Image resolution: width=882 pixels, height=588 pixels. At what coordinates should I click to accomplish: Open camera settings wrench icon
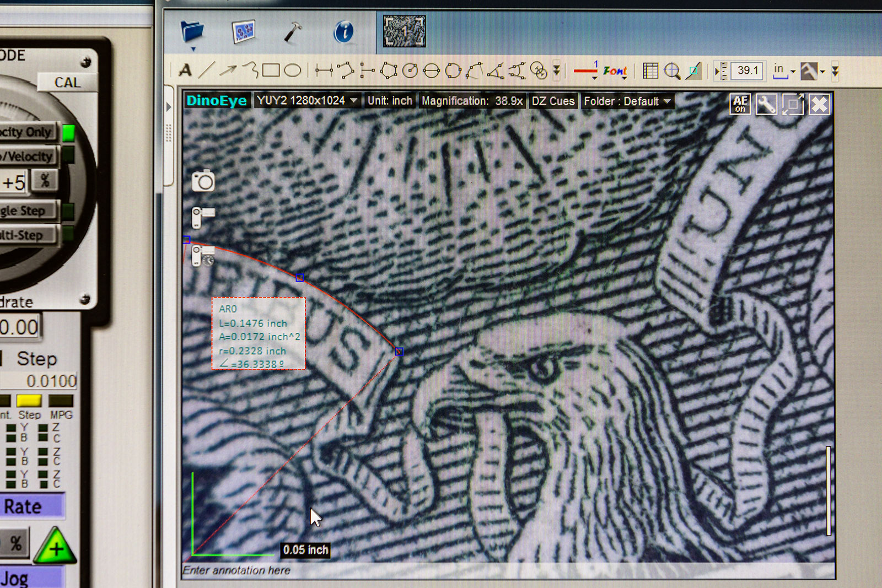[766, 104]
